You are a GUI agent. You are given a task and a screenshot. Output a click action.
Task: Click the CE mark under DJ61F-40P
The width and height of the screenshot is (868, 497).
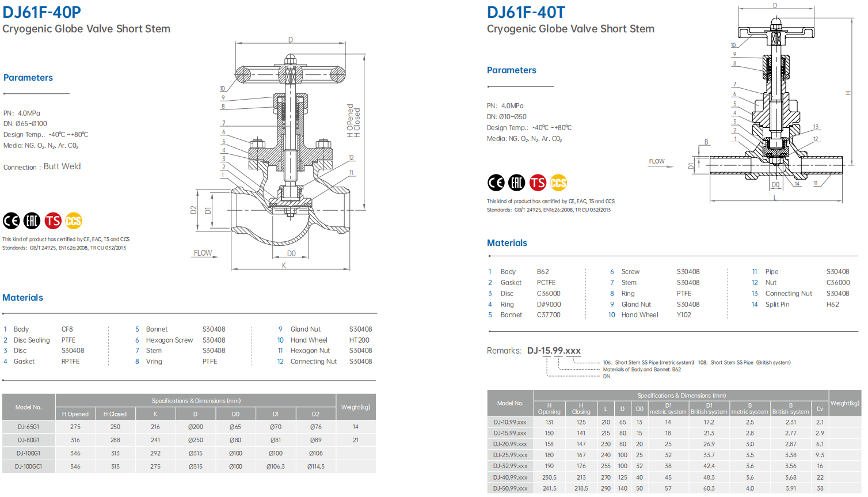12,221
